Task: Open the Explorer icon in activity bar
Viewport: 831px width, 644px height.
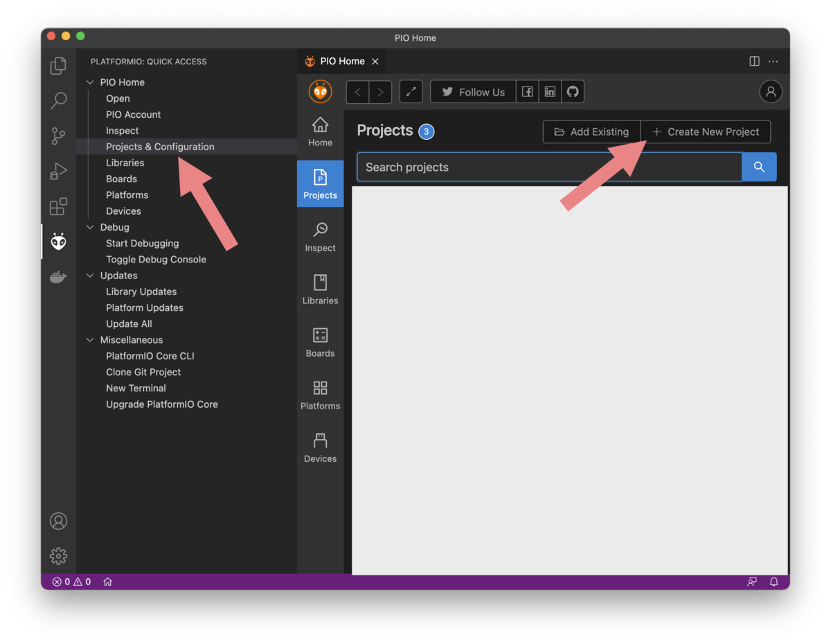Action: pos(58,66)
